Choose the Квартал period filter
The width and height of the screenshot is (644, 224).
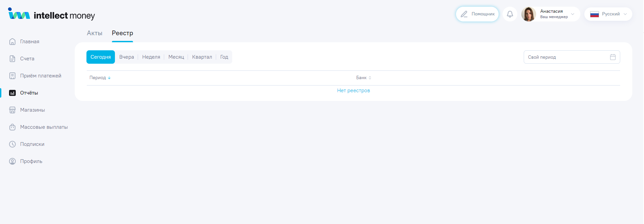202,57
